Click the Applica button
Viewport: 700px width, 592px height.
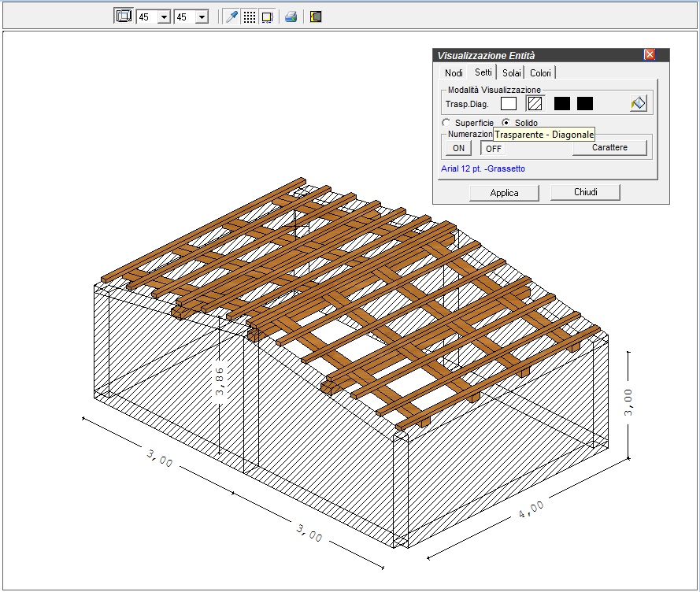(x=504, y=193)
